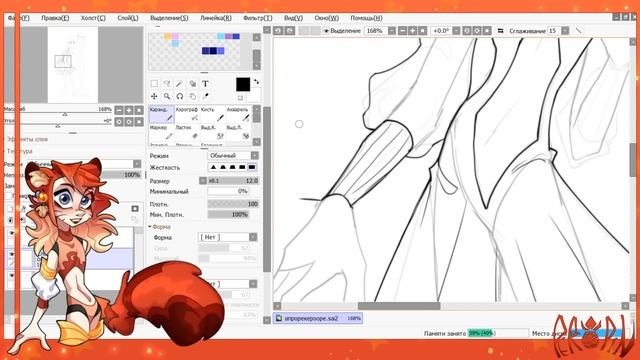Image resolution: width=640 pixels, height=360 pixels.
Task: Choose the Выд.Л. selection eraser
Action: (x=238, y=132)
